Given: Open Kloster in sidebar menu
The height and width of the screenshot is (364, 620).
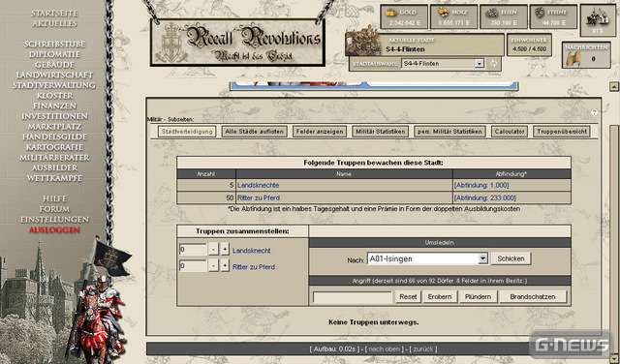Looking at the screenshot, I should click(55, 95).
